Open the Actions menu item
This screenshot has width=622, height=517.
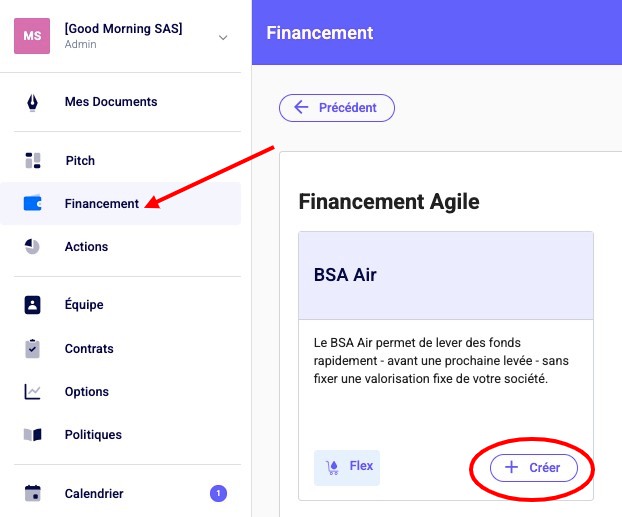(x=86, y=247)
